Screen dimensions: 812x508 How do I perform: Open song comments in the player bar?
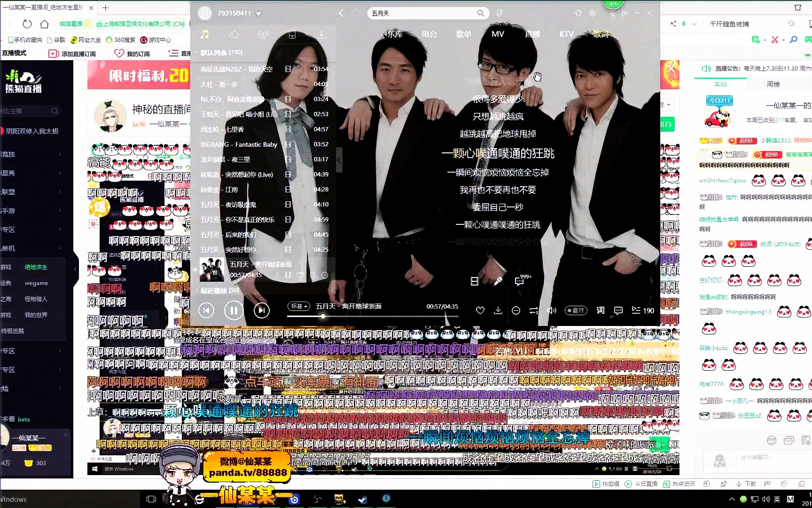tap(618, 310)
